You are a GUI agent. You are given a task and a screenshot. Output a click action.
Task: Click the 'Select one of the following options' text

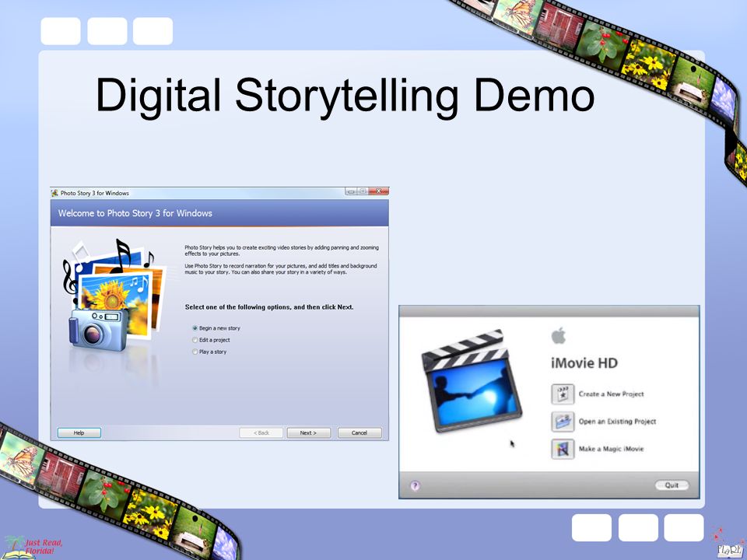[x=269, y=307]
